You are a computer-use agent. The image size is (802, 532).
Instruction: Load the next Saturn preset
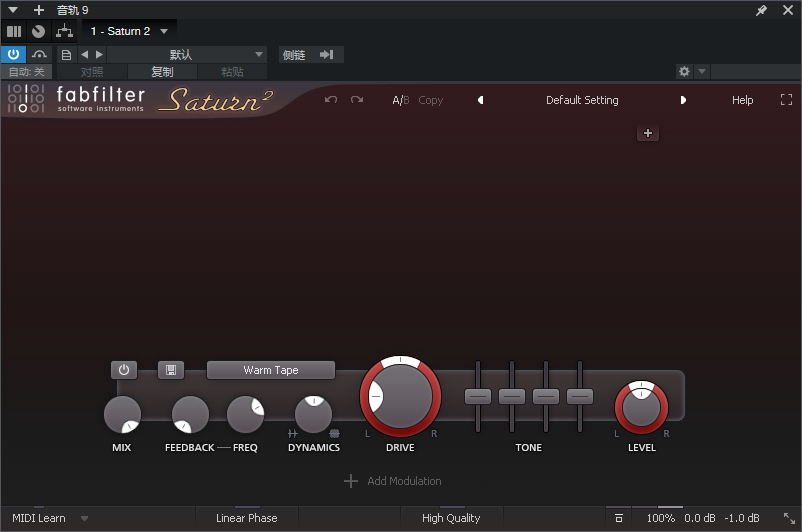tap(683, 100)
